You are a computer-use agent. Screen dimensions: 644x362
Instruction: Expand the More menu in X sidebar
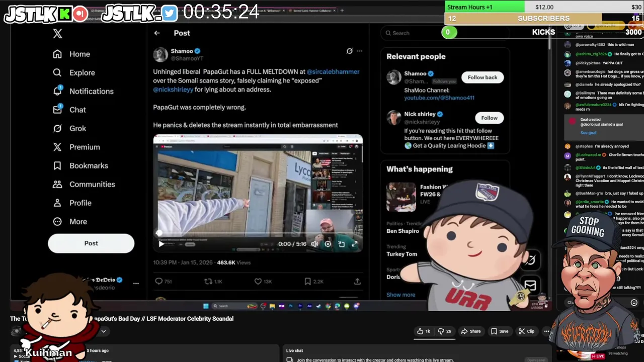[x=69, y=222]
